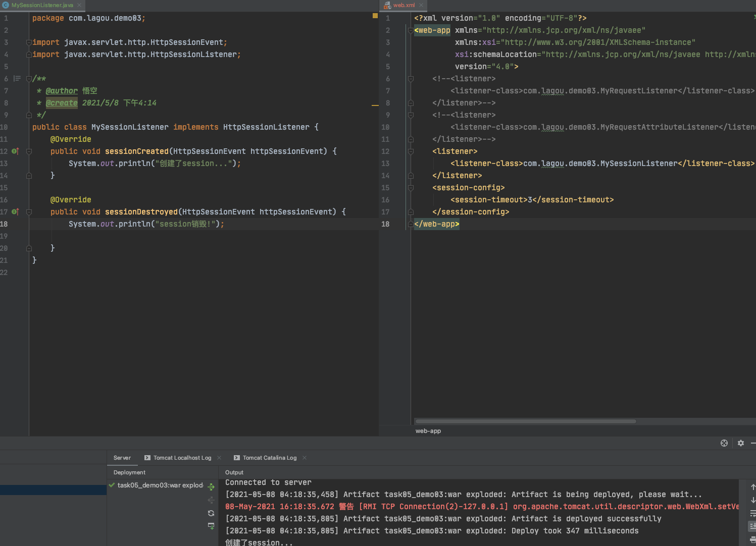Close the Tomcat Catalina Log tab
The image size is (756, 546).
[x=305, y=458]
